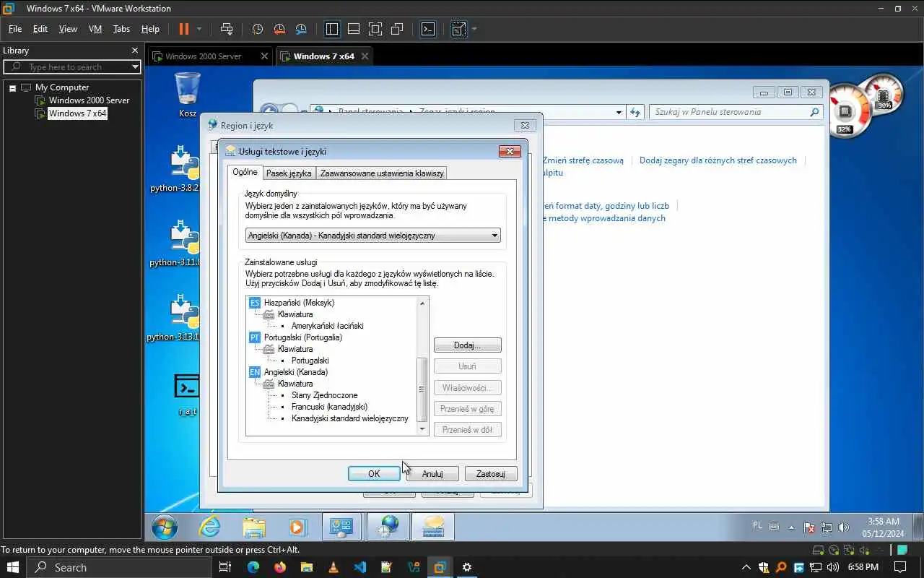Open the Control Panel address bar dropdown arrow
924x578 pixels.
[x=619, y=112]
